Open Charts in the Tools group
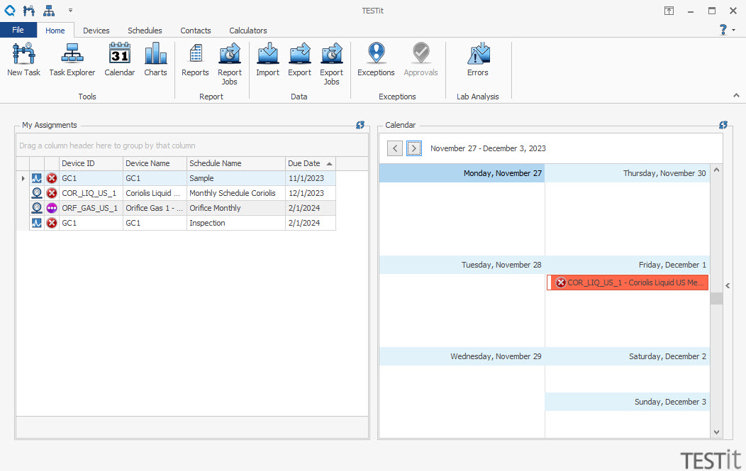746x471 pixels. click(x=156, y=59)
